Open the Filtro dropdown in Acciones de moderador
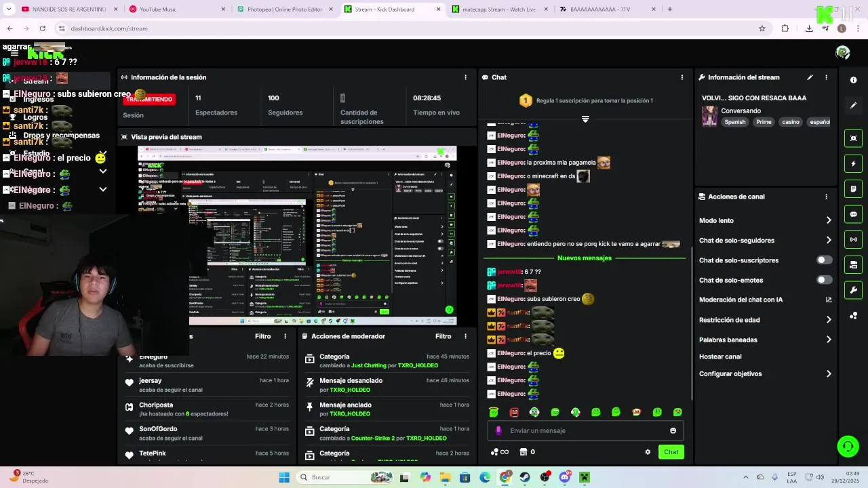This screenshot has height=488, width=868. [443, 336]
